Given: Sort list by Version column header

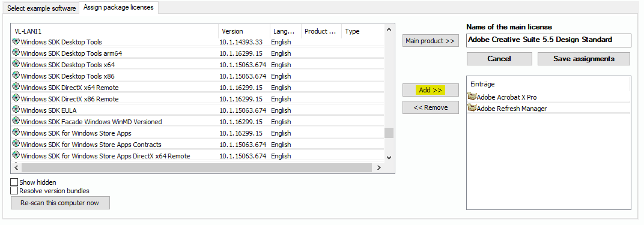Looking at the screenshot, I should pos(244,31).
